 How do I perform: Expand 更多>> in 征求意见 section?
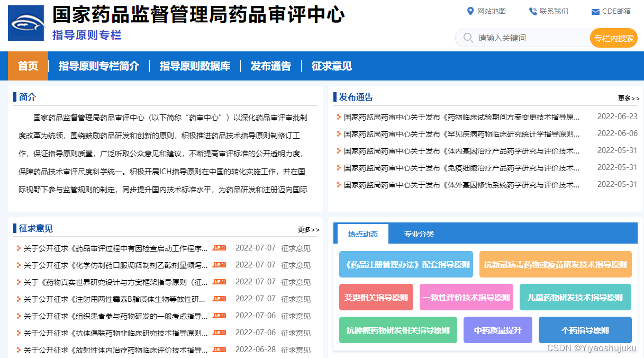tap(309, 229)
